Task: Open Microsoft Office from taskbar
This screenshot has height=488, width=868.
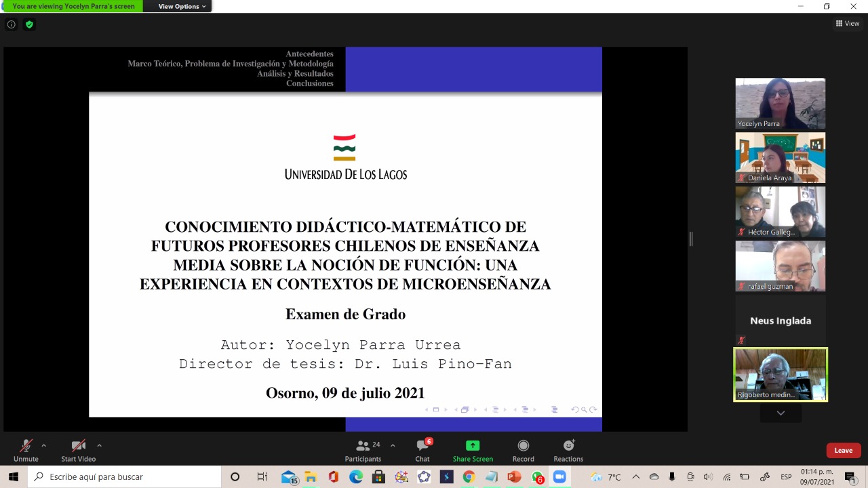Action: [x=333, y=477]
